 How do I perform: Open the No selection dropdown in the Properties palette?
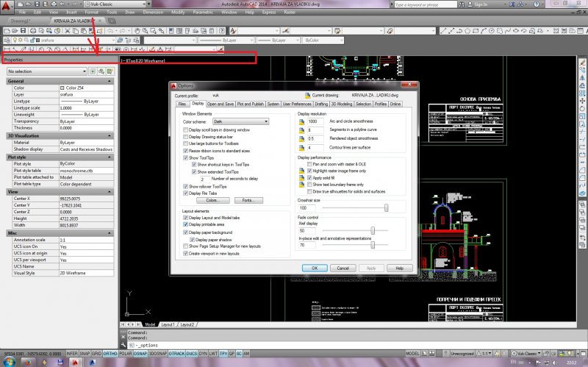tap(47, 71)
